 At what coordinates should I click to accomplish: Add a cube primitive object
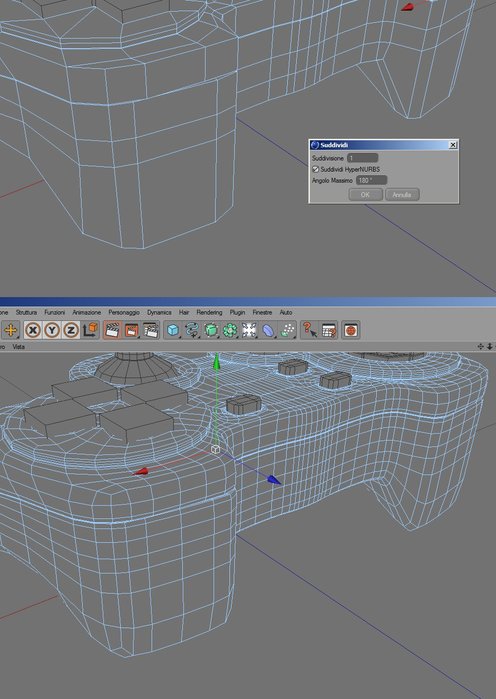click(172, 330)
